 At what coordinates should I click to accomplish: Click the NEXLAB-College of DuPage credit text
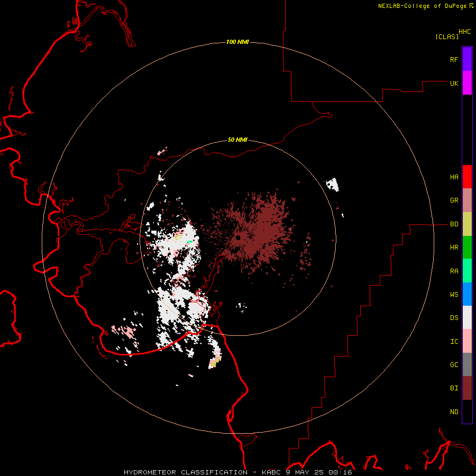422,6
